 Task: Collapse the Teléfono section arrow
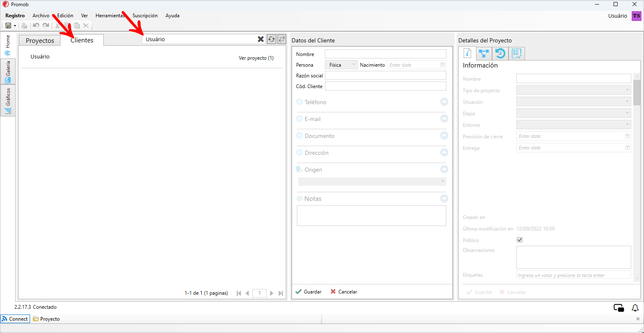click(444, 102)
